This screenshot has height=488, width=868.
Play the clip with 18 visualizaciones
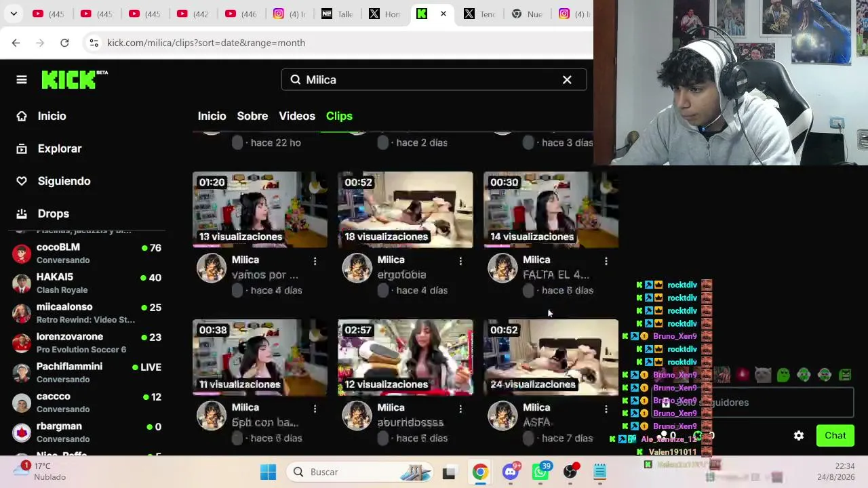tap(406, 209)
